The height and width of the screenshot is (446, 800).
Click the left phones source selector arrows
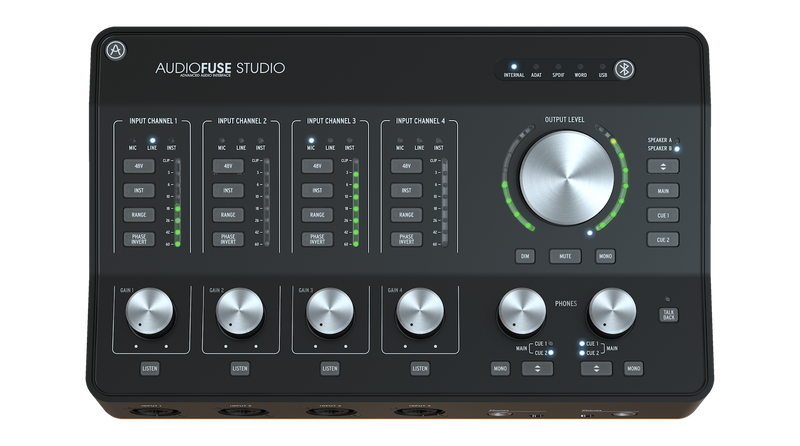tap(537, 368)
